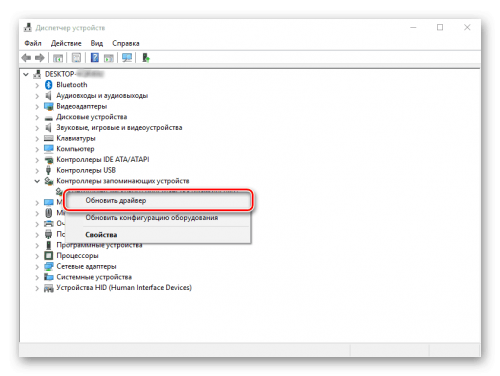Expand Устройства HID node
Image resolution: width=500 pixels, height=376 pixels.
point(37,288)
